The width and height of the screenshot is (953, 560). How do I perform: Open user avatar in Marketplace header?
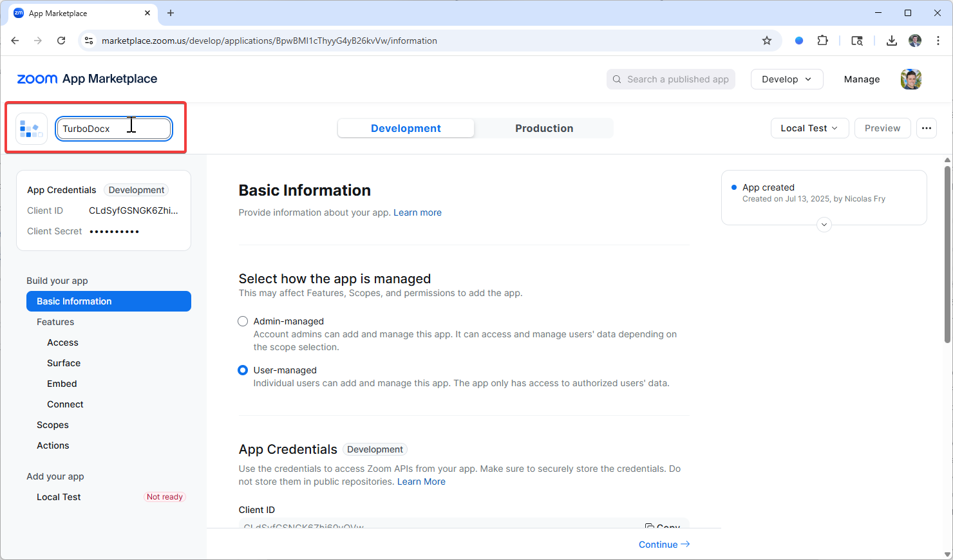click(911, 79)
